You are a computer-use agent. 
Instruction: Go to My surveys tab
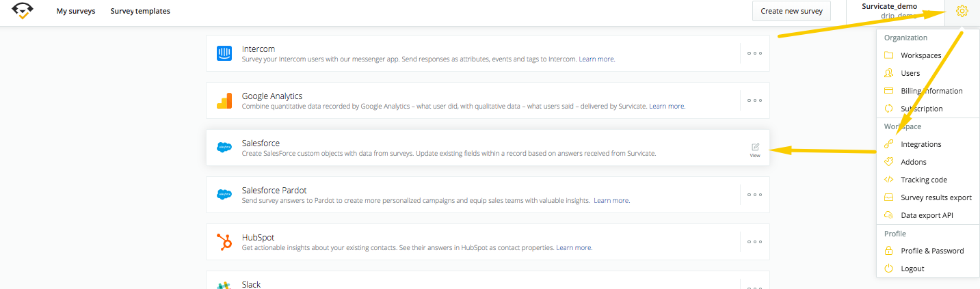point(76,12)
